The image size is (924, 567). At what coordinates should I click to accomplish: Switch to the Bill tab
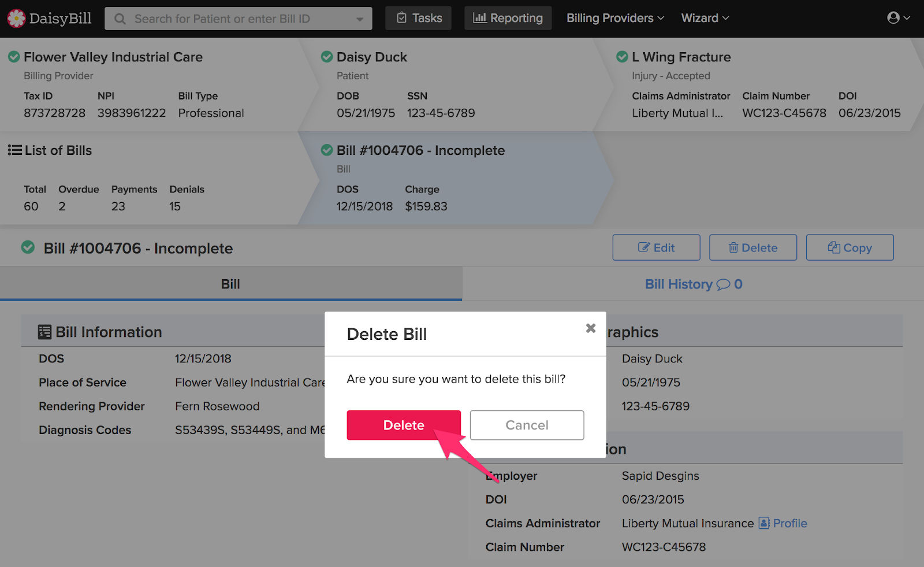click(231, 284)
